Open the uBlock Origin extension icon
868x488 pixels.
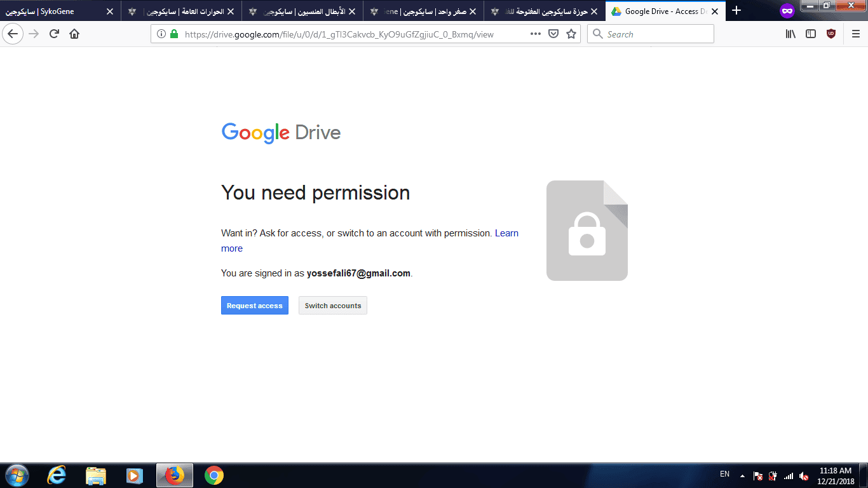pos(831,34)
